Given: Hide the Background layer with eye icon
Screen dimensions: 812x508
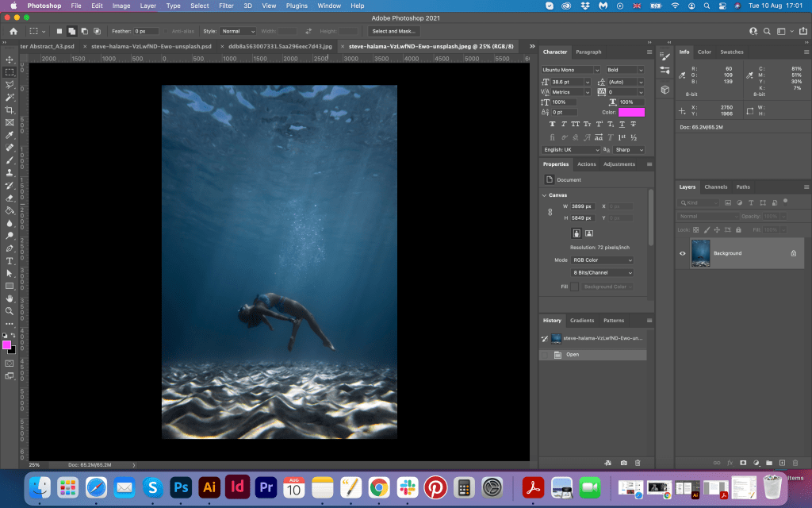Looking at the screenshot, I should pyautogui.click(x=683, y=253).
